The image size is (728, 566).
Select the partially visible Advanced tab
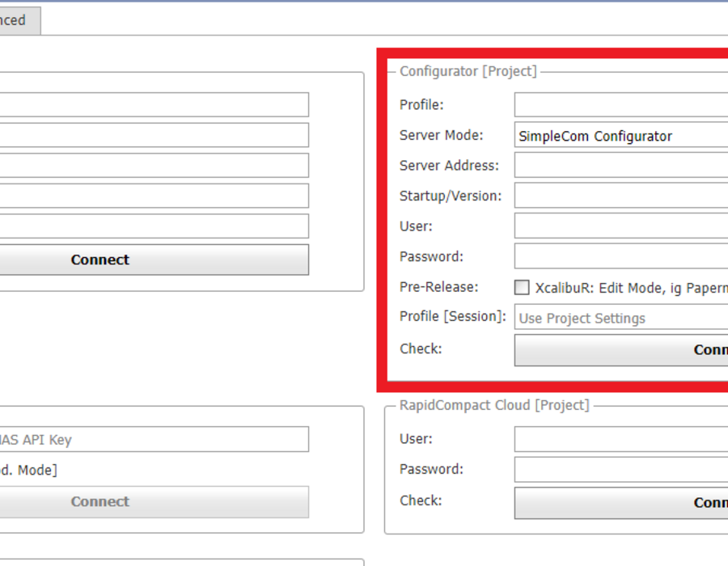tap(19, 20)
